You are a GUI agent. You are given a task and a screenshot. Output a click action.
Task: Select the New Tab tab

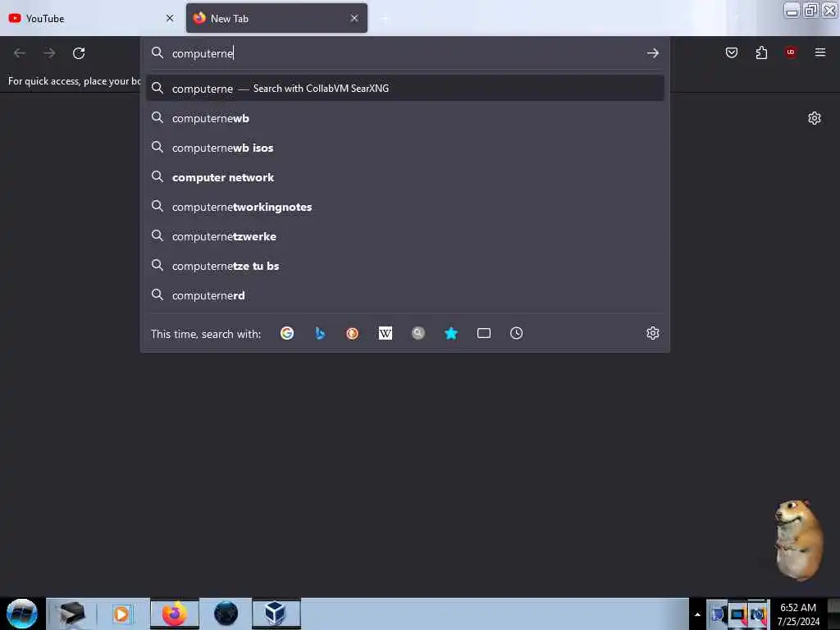(x=276, y=18)
